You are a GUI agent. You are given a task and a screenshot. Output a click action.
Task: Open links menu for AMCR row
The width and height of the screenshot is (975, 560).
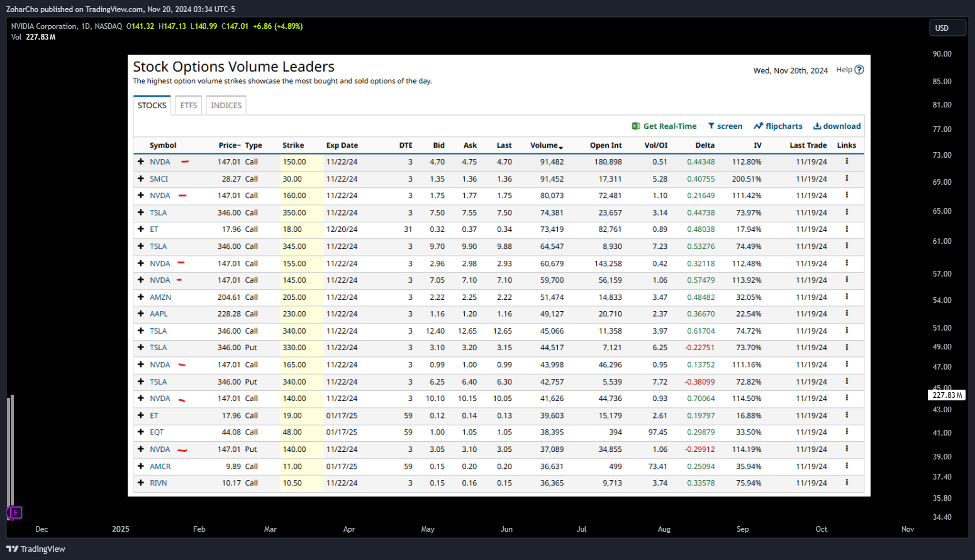(847, 466)
